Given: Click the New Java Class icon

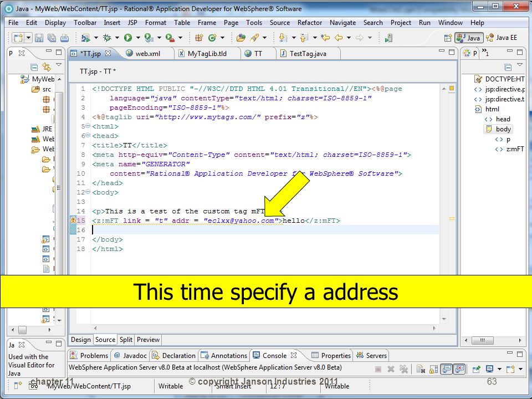Looking at the screenshot, I should [x=212, y=38].
